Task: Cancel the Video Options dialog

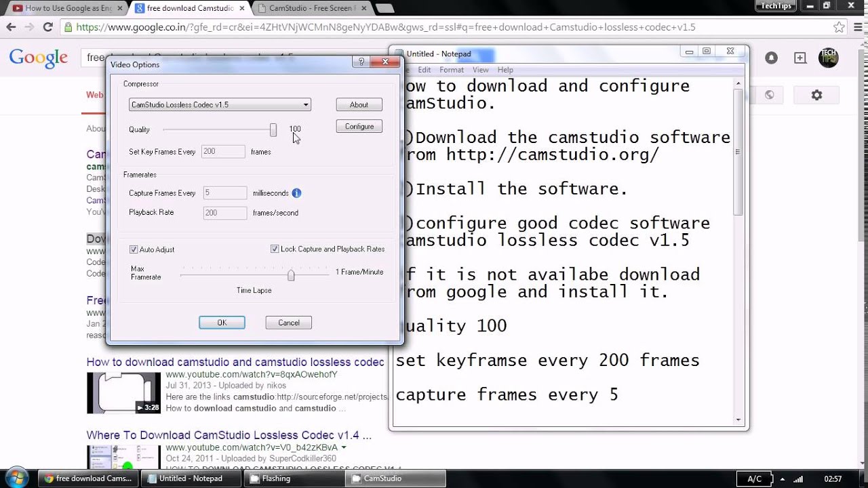Action: click(x=289, y=323)
